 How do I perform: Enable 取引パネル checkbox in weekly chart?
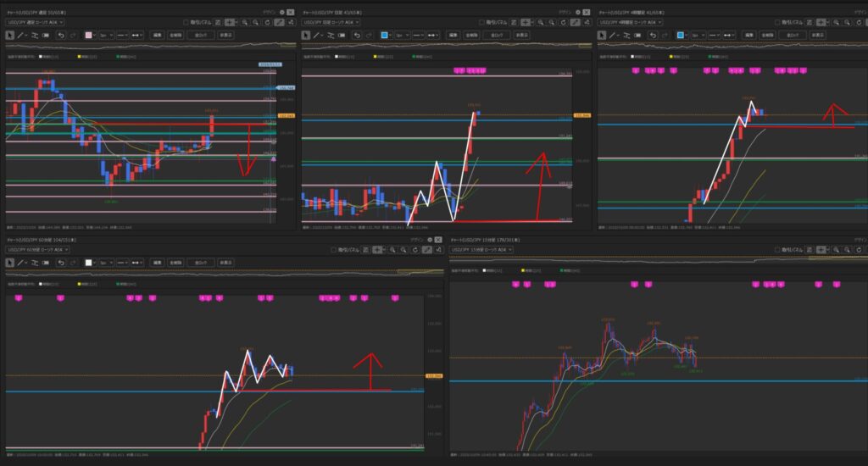click(x=186, y=23)
